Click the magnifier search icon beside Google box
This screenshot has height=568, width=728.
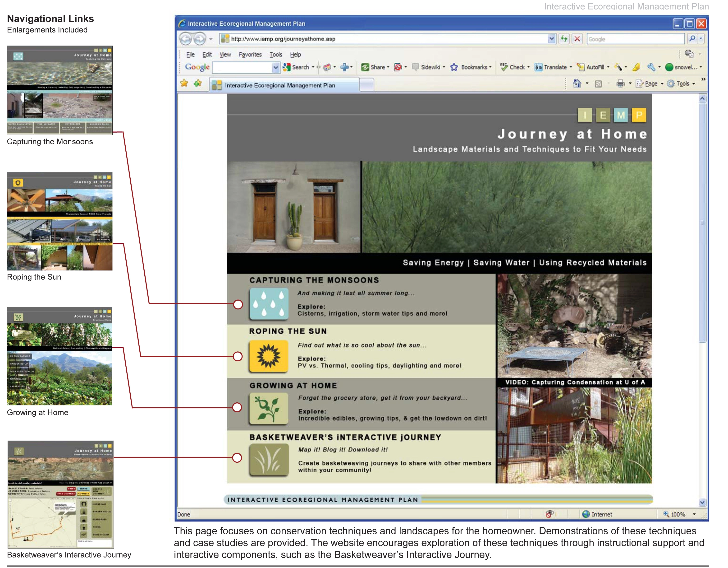692,39
